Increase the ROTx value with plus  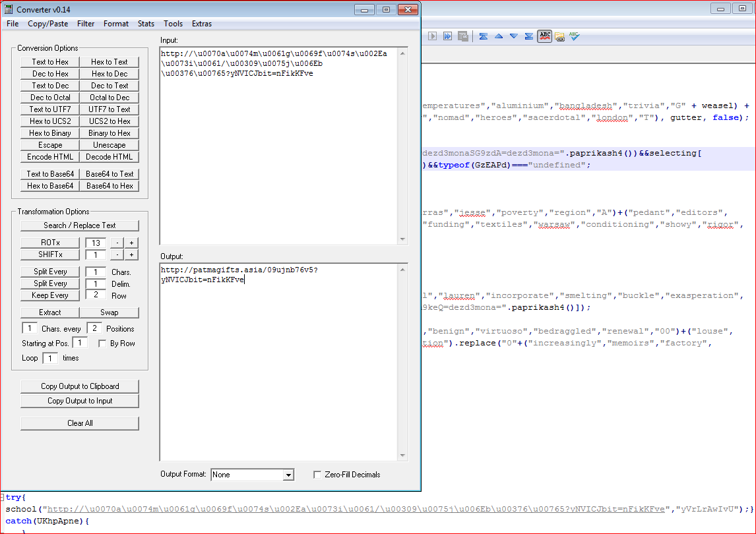pos(131,243)
